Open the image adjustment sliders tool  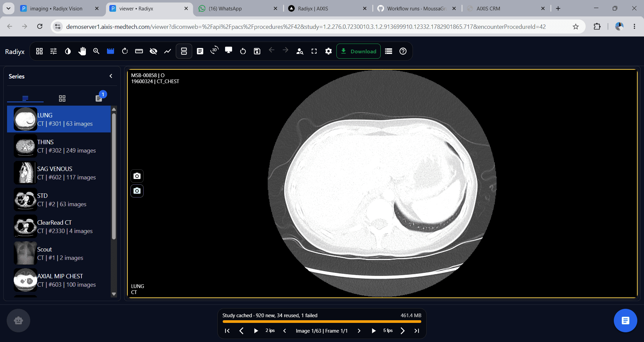pyautogui.click(x=53, y=51)
